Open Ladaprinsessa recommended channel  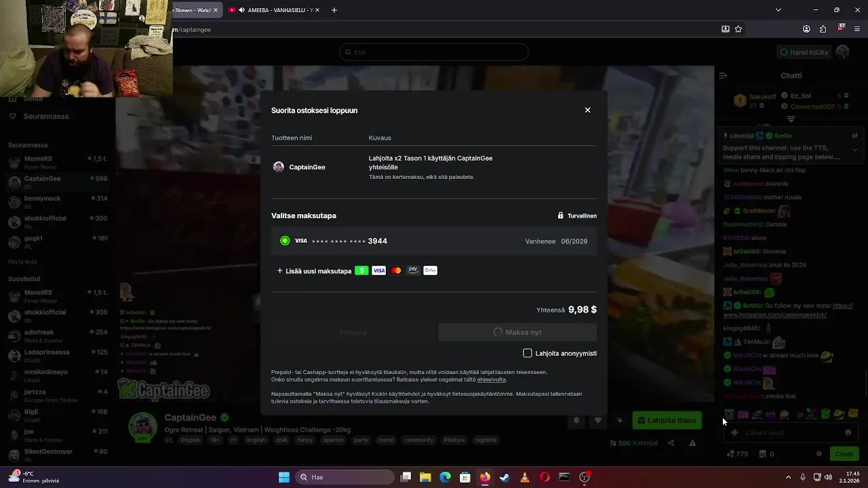point(58,356)
